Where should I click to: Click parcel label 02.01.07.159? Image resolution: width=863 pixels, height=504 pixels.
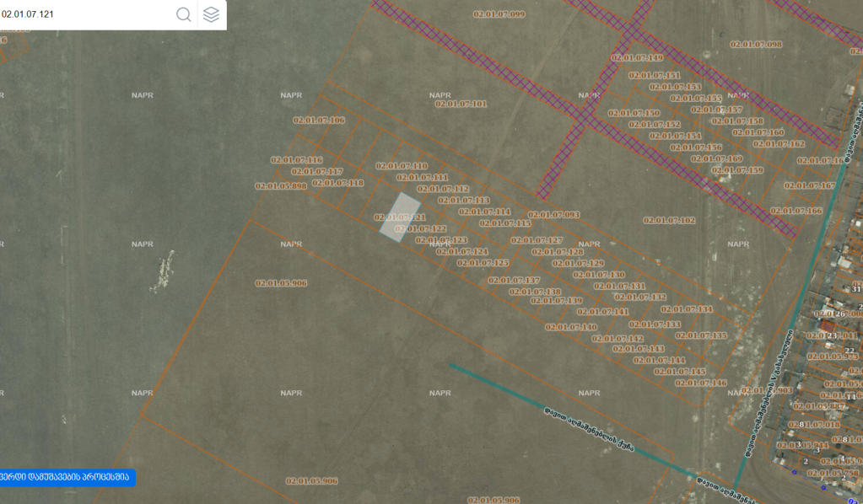click(737, 170)
